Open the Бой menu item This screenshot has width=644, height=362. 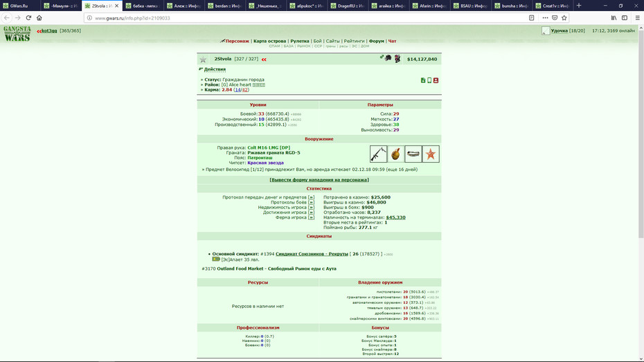317,41
